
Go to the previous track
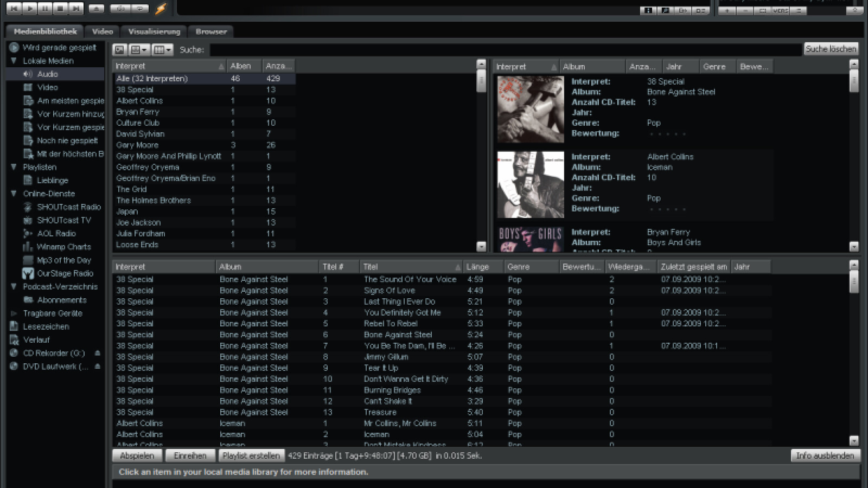tap(14, 8)
